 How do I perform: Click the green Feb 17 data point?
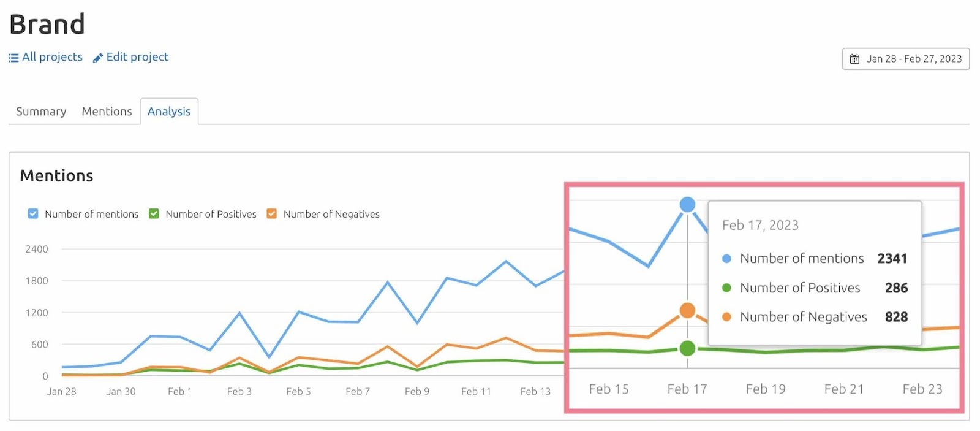point(687,348)
